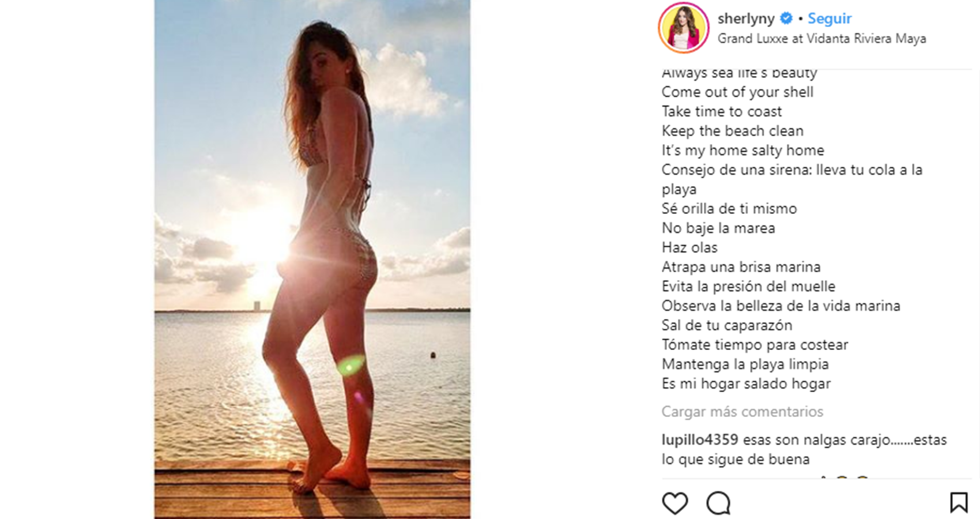Viewport: 980px width, 519px height.
Task: Follow the account via Seguir
Action: tap(829, 18)
